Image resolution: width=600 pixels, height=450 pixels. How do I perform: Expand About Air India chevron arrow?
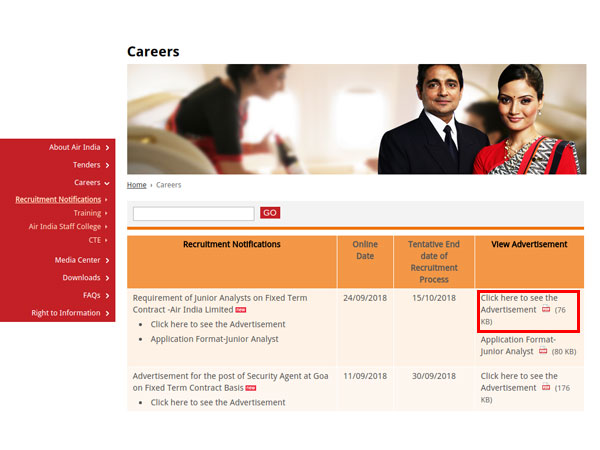click(x=108, y=148)
